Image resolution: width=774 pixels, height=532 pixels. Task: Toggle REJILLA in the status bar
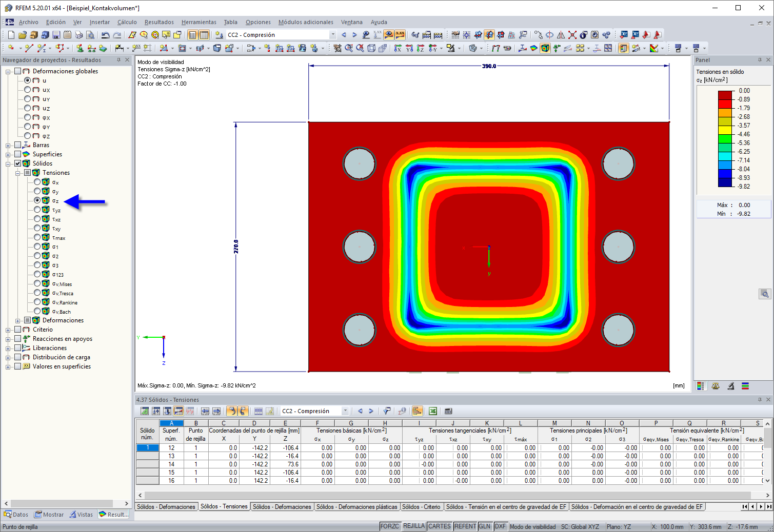[x=414, y=526]
